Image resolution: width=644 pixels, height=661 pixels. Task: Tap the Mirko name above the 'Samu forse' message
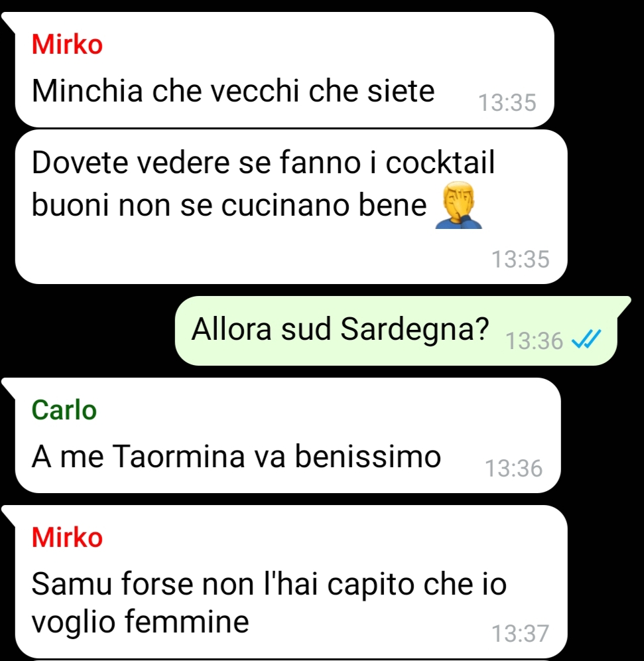click(67, 537)
